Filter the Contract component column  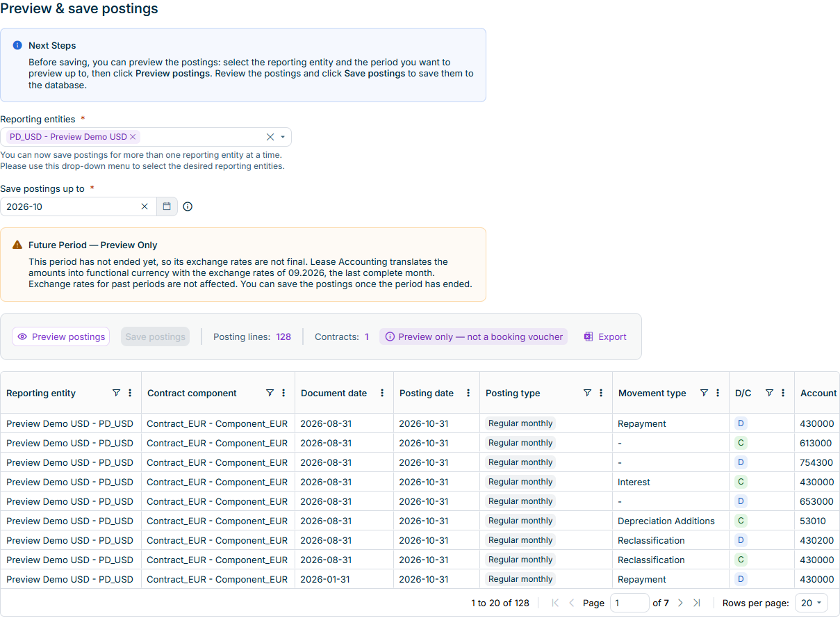coord(270,393)
